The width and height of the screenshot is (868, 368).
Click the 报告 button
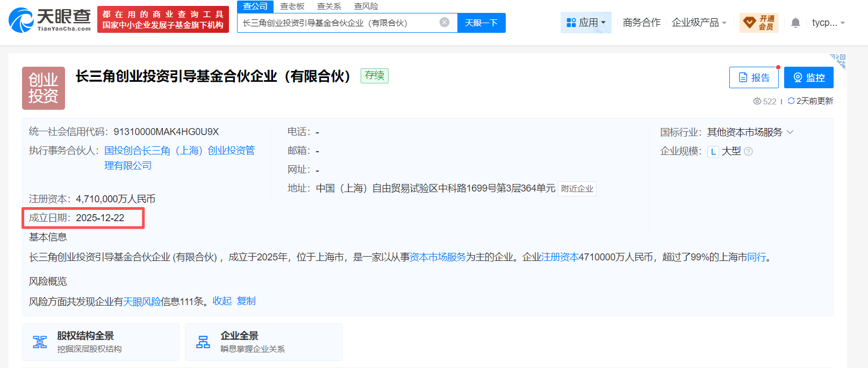click(754, 77)
